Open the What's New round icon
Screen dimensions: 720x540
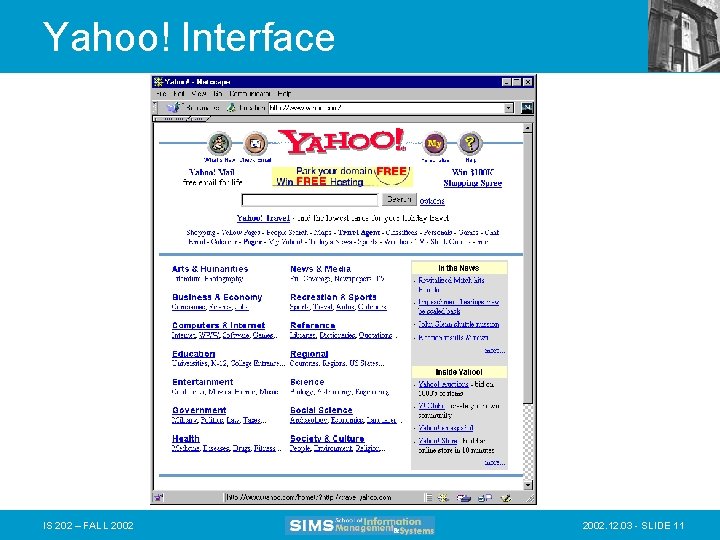coord(219,143)
